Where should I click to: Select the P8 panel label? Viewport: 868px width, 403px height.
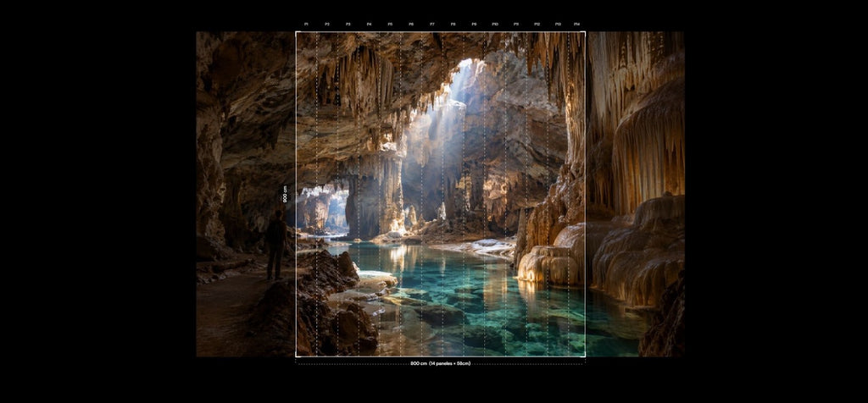453,25
